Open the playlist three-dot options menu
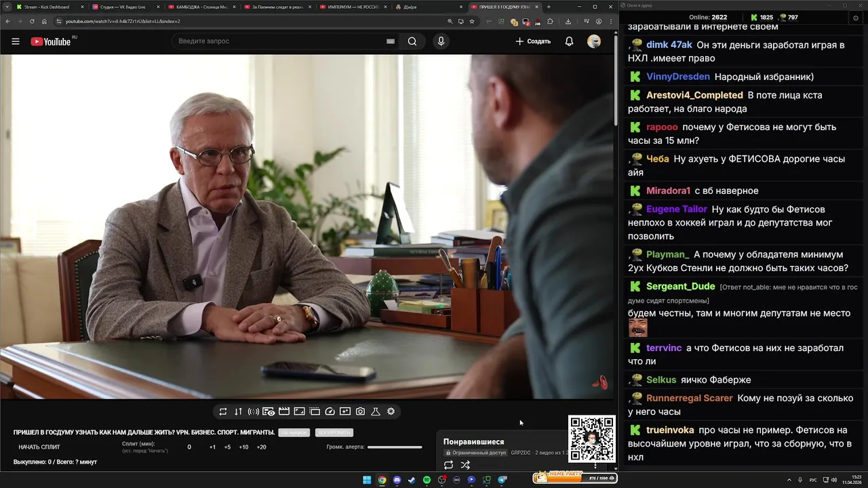This screenshot has width=868, height=488. 595,466
